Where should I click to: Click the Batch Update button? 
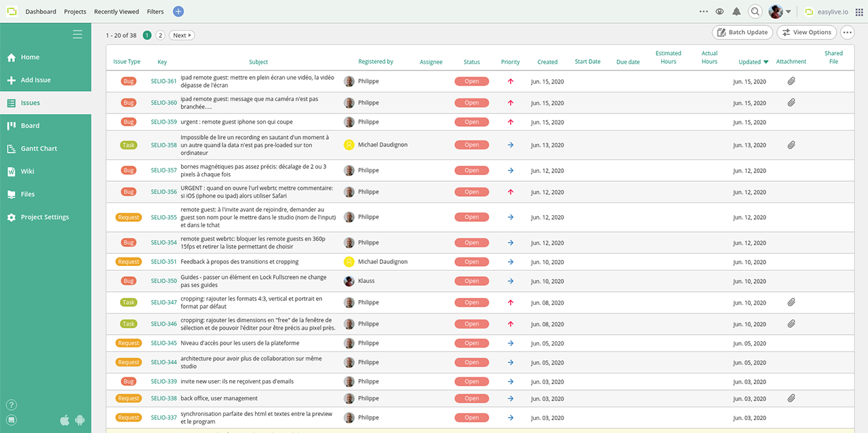[x=742, y=32]
